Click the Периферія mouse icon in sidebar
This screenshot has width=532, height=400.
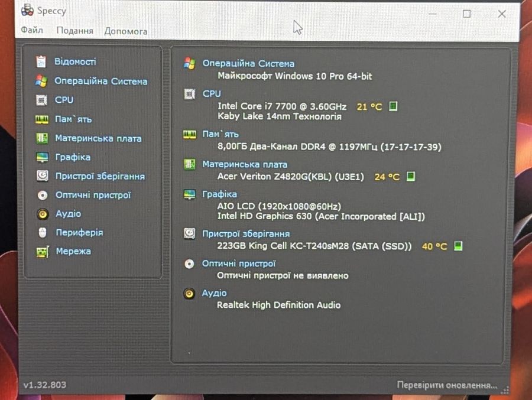pyautogui.click(x=43, y=233)
